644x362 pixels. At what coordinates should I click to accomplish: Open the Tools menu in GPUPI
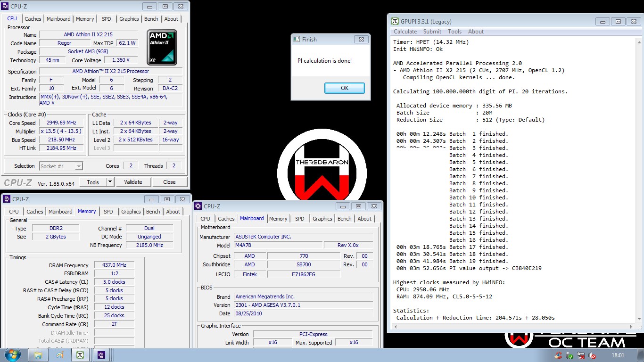click(455, 32)
